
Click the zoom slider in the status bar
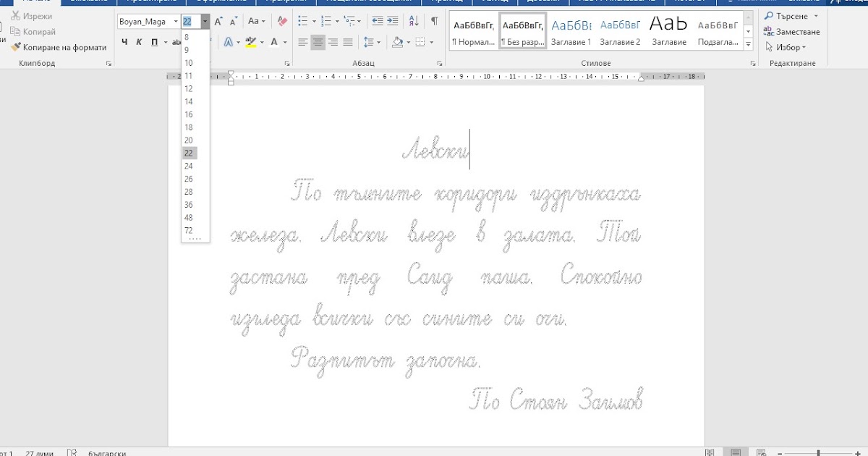[x=818, y=452]
